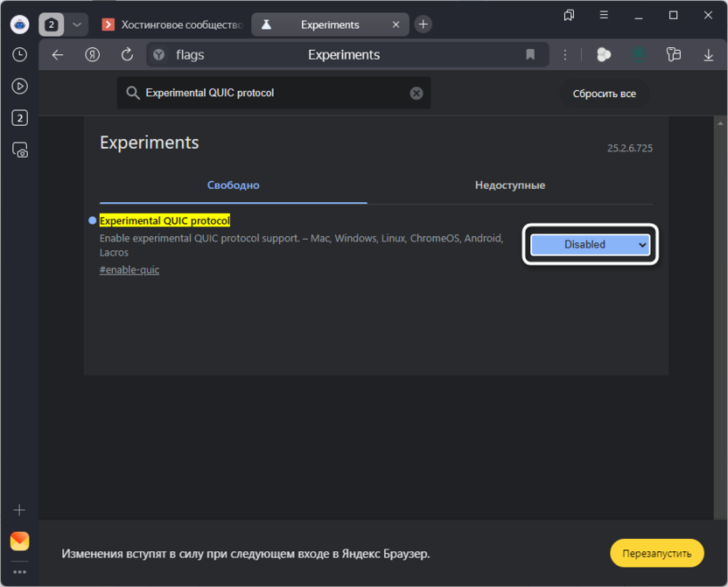Follow the #enable-quic anchor link
Screen dimensions: 728x587
[129, 269]
